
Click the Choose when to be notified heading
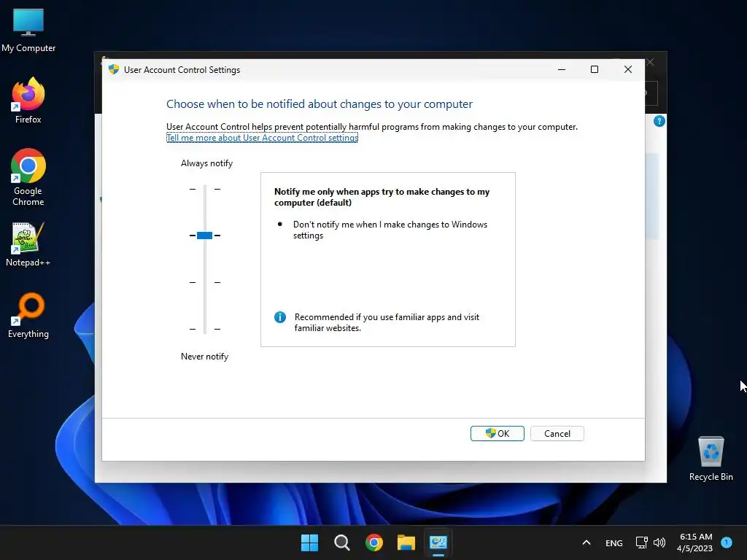pos(320,104)
